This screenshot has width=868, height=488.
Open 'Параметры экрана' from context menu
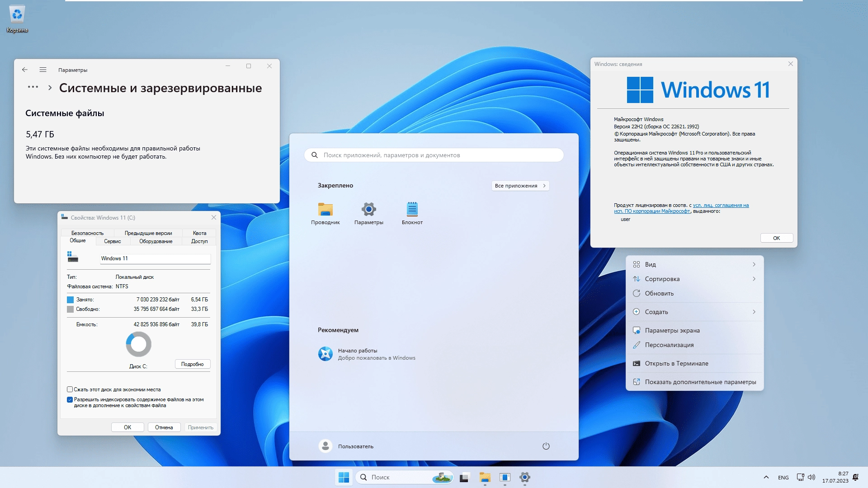[x=695, y=330]
